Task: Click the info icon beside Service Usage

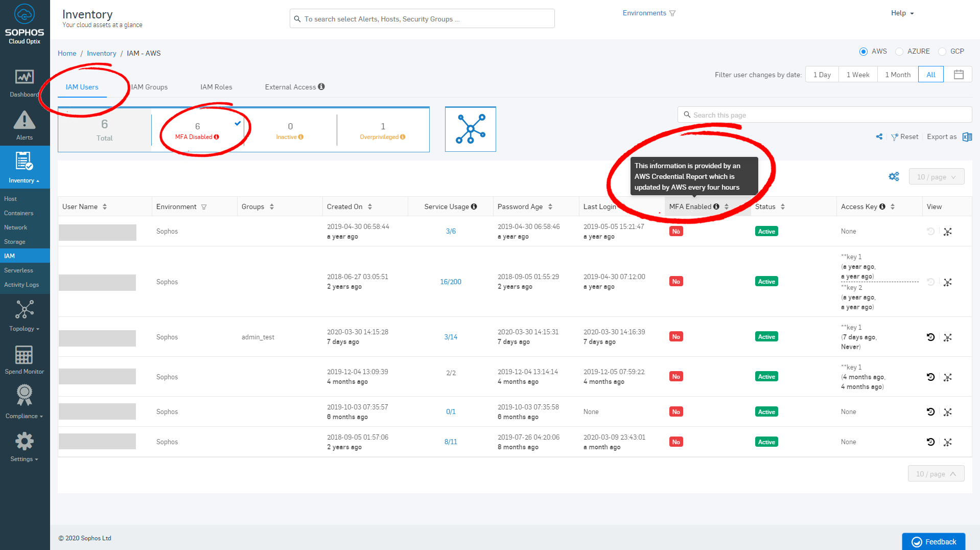Action: tap(474, 207)
